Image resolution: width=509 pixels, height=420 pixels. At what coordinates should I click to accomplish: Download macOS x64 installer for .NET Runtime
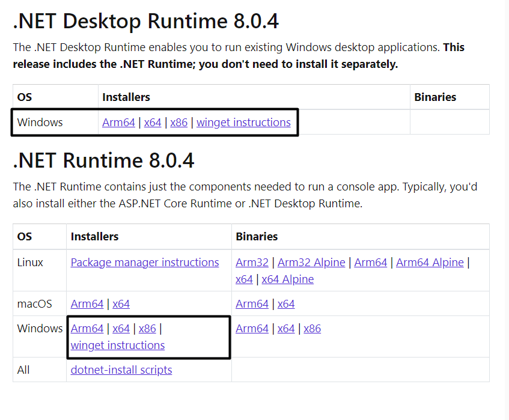[x=121, y=304]
